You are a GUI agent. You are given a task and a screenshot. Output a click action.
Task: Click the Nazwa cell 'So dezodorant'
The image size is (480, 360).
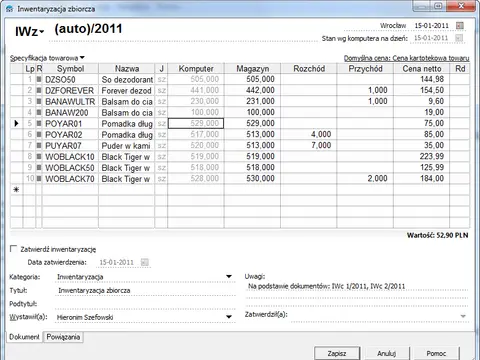pos(127,79)
